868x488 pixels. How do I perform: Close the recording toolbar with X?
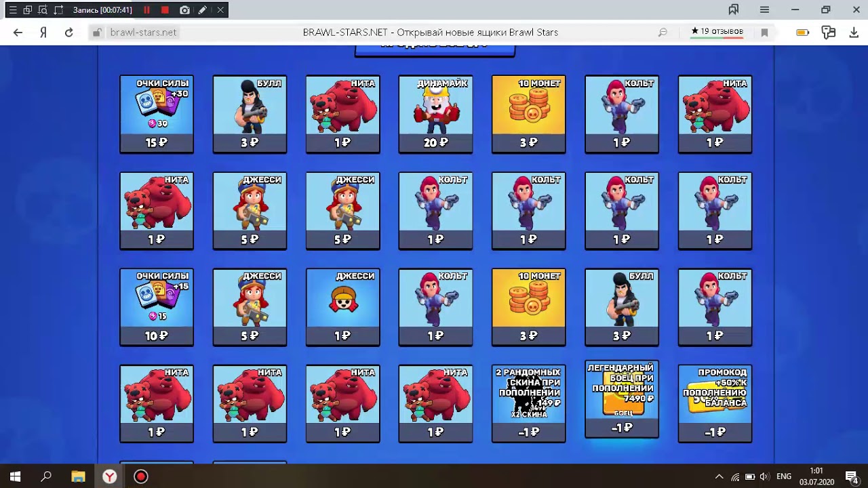(220, 10)
